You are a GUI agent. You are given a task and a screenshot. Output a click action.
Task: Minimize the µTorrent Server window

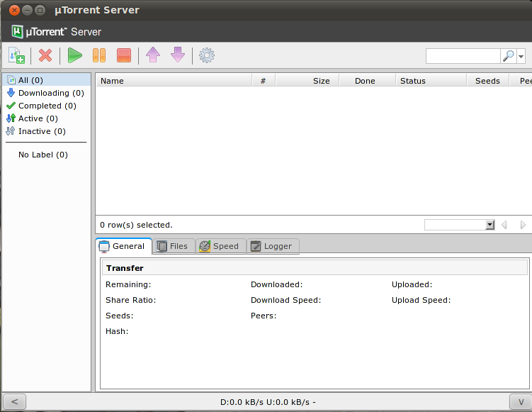(x=27, y=10)
